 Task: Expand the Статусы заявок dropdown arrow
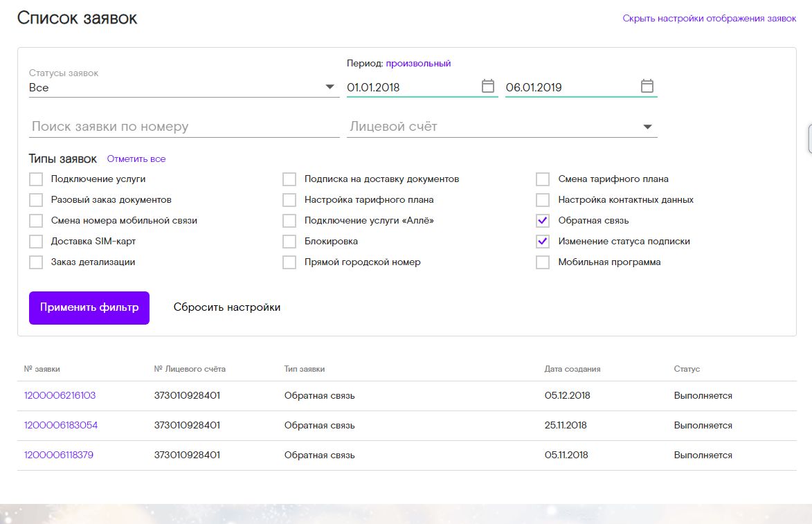coord(330,87)
